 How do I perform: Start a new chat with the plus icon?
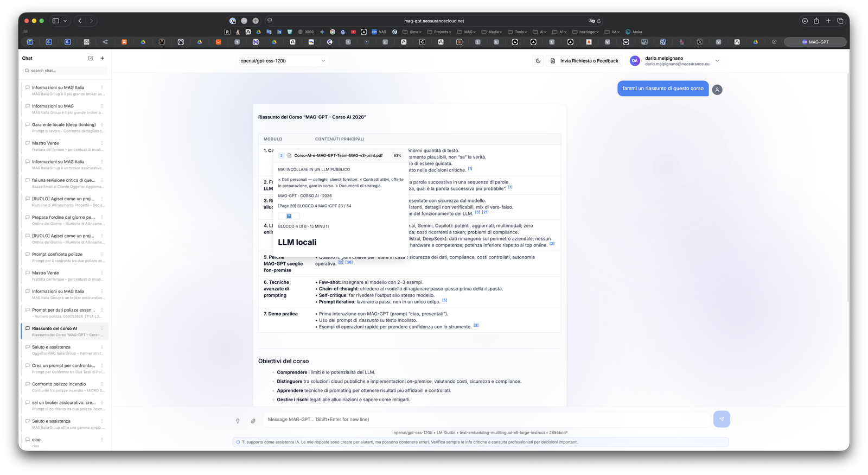point(102,58)
